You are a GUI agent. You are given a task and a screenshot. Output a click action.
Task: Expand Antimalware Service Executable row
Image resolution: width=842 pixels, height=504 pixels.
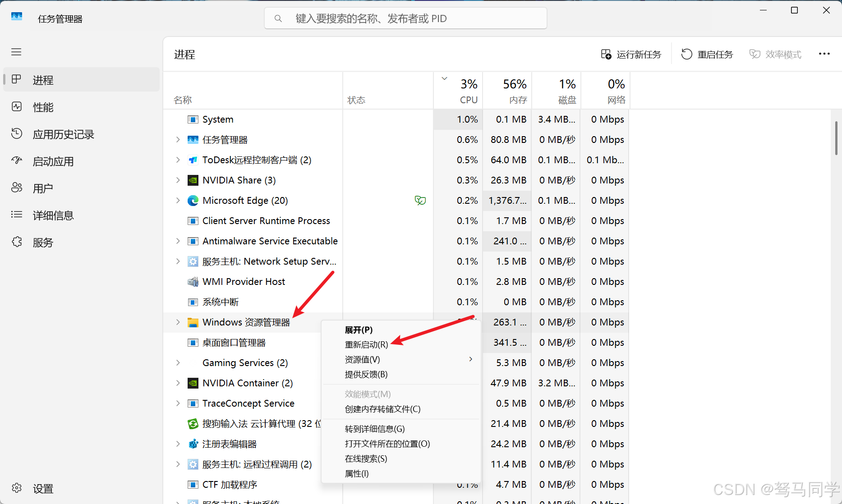click(178, 241)
